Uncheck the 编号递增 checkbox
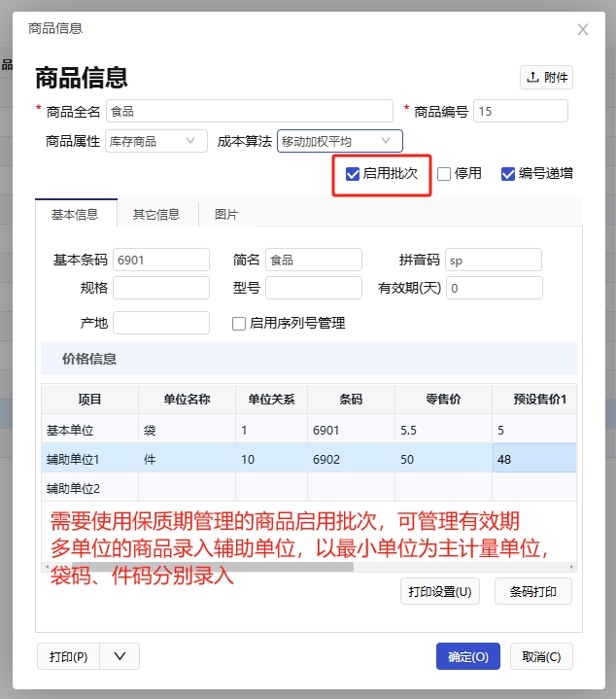The image size is (616, 699). pos(508,174)
